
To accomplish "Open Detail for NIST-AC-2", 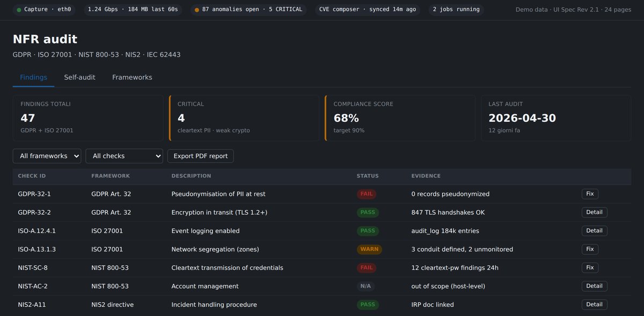I will tap(594, 286).
